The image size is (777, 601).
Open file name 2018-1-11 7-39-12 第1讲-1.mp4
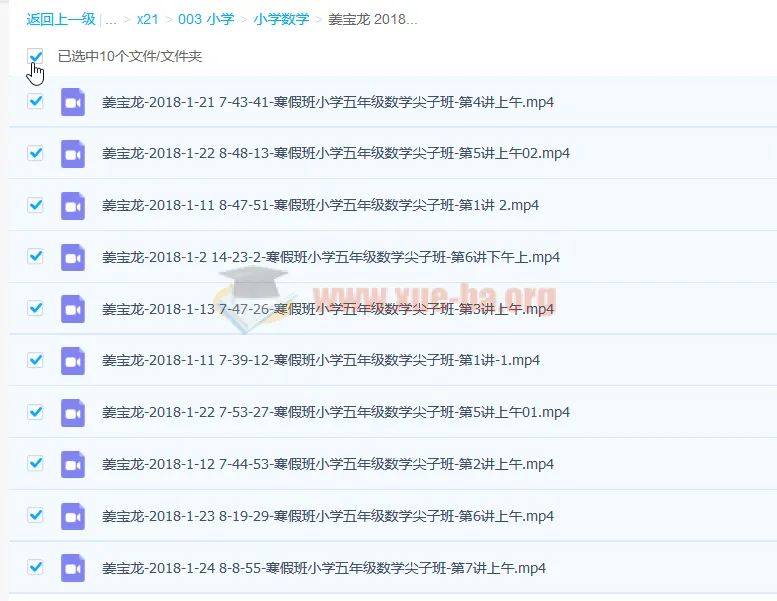[321, 360]
